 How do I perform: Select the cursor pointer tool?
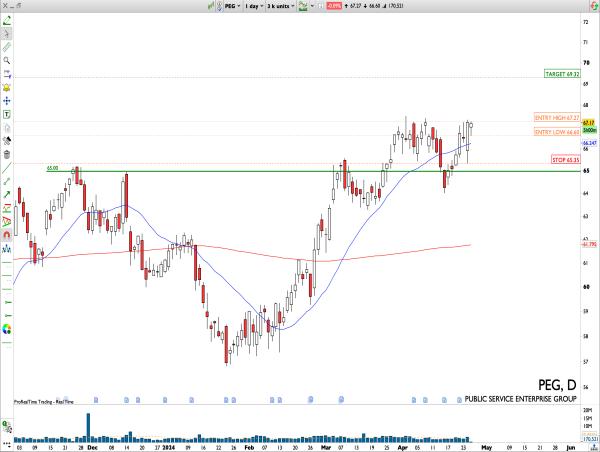(x=7, y=34)
